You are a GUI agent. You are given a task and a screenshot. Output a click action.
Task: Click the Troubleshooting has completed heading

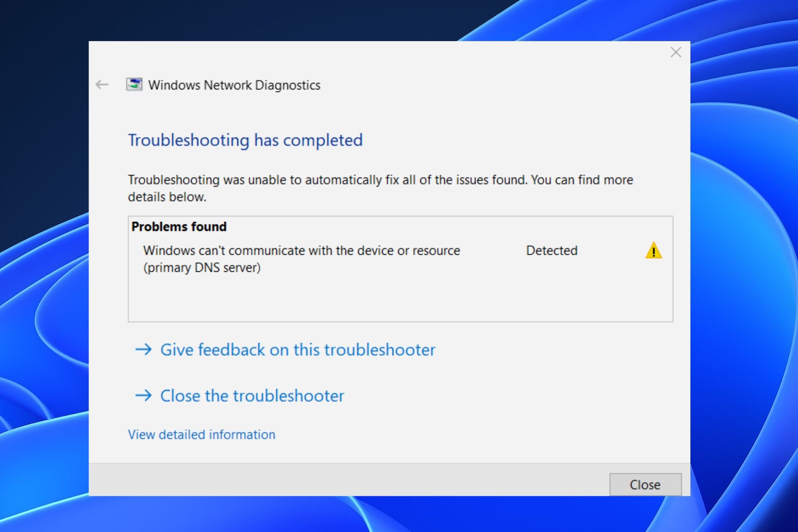point(245,140)
